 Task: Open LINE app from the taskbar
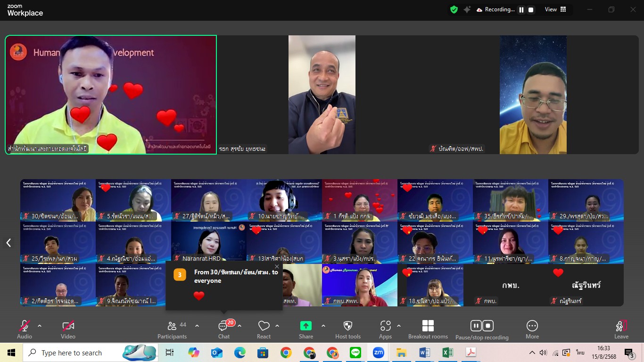[355, 353]
